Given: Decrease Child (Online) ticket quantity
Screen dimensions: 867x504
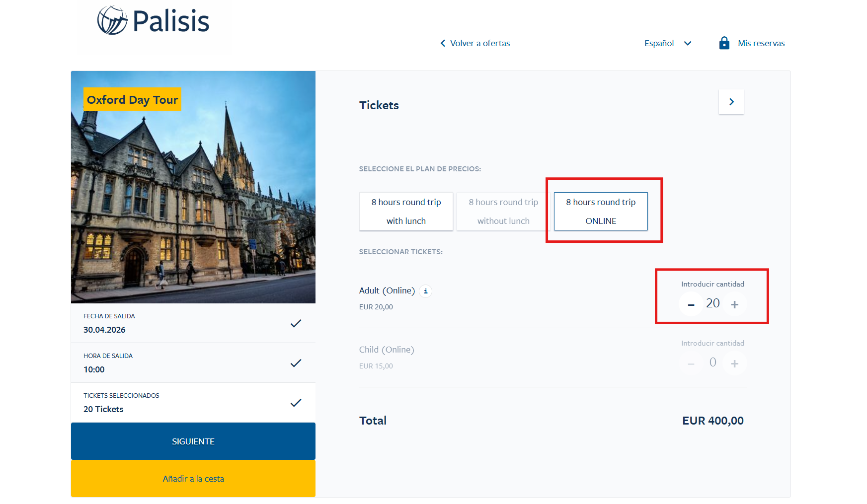Looking at the screenshot, I should (691, 363).
